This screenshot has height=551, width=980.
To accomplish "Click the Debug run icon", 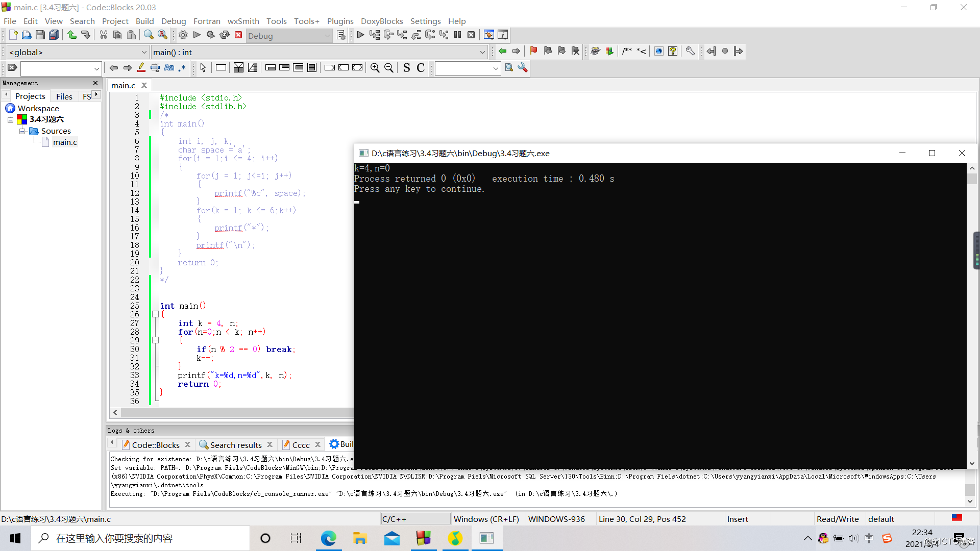I will (x=361, y=35).
